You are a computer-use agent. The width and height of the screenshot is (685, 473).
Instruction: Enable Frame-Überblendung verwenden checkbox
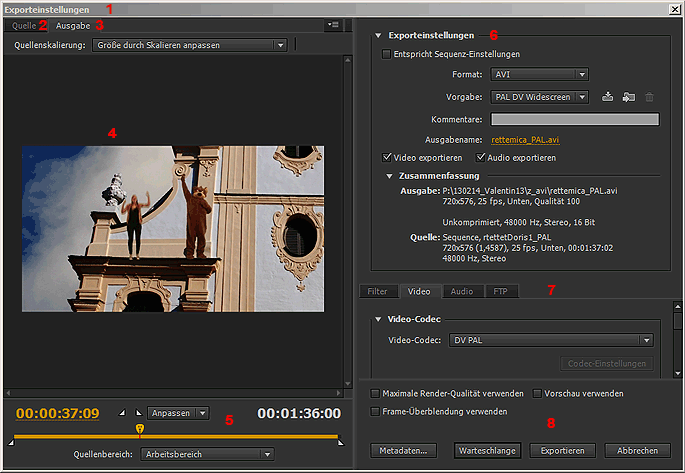[x=375, y=411]
